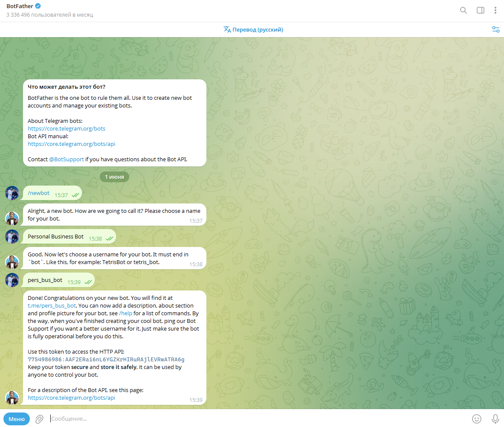Click the pers_bus_bot sent message
The image size is (504, 427).
(59, 280)
